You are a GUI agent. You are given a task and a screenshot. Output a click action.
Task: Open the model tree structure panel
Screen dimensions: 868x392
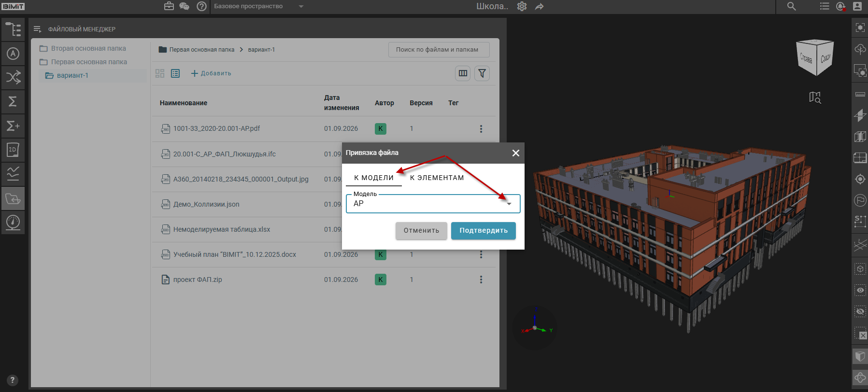(13, 29)
